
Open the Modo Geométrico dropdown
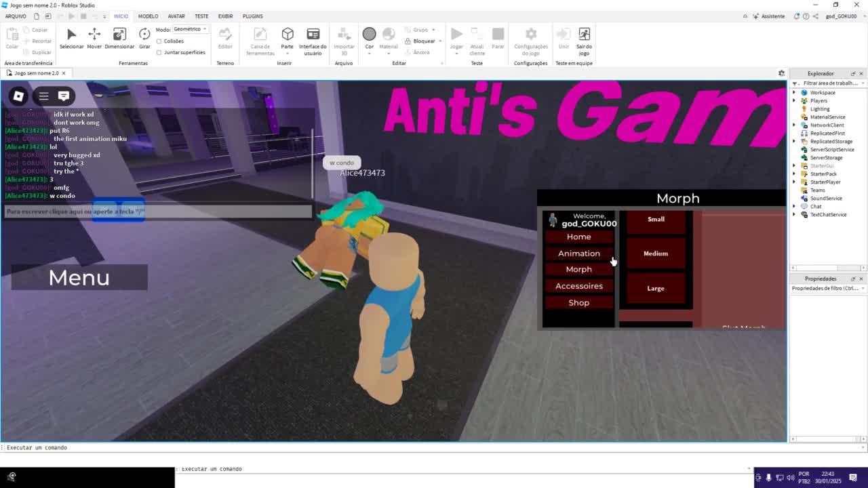190,29
